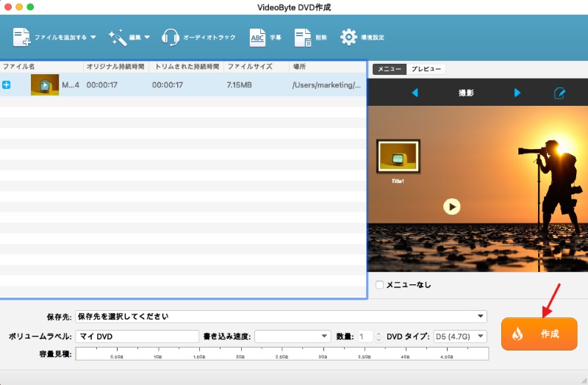Select the 7.15MB file size cell
The image size is (588, 385).
pos(240,85)
